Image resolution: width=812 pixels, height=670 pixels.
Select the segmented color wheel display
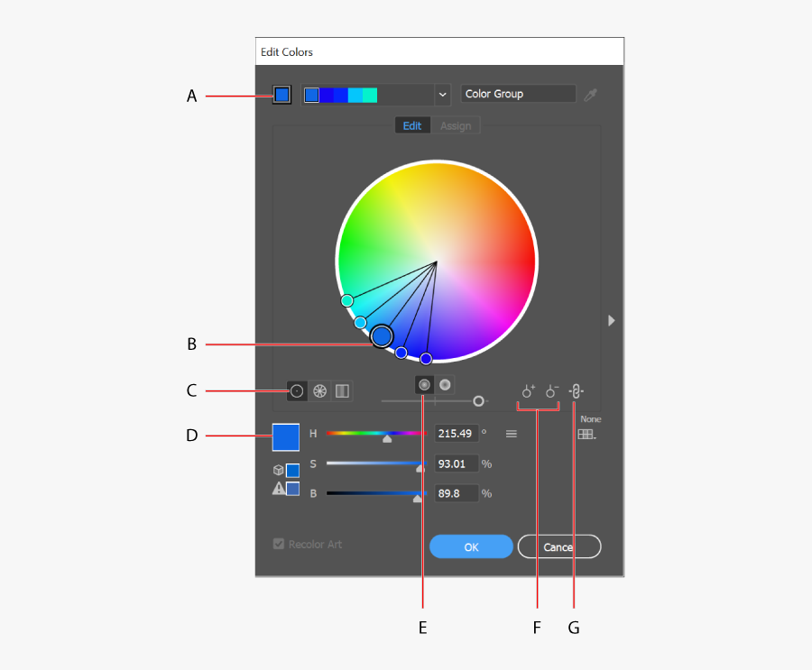319,390
